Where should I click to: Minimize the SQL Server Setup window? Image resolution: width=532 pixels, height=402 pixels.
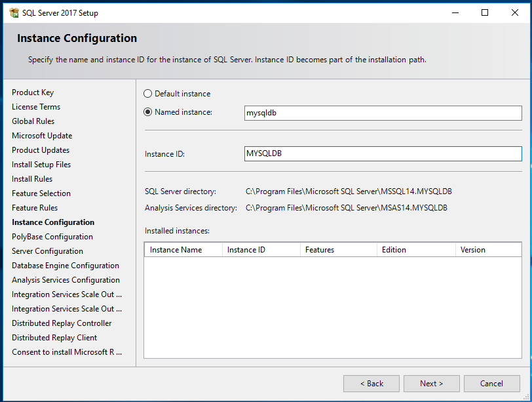point(455,12)
